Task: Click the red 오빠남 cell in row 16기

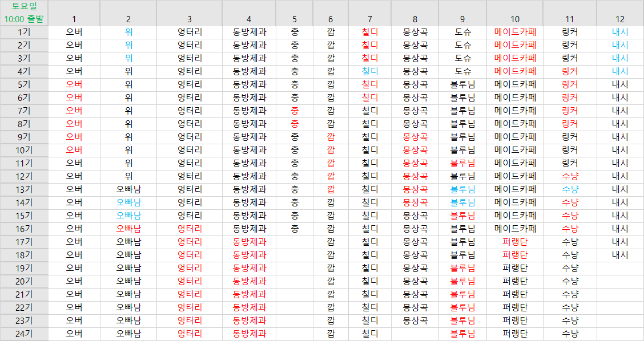Action: coord(128,229)
